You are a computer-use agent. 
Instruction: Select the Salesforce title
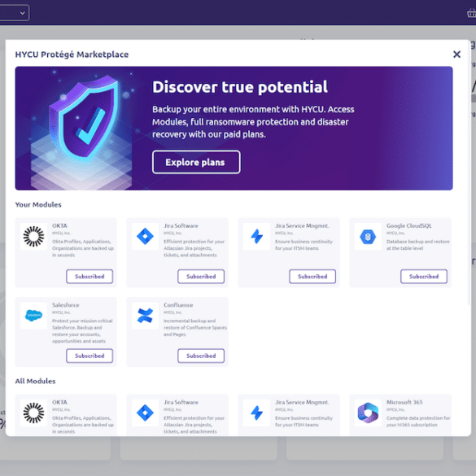point(66,305)
